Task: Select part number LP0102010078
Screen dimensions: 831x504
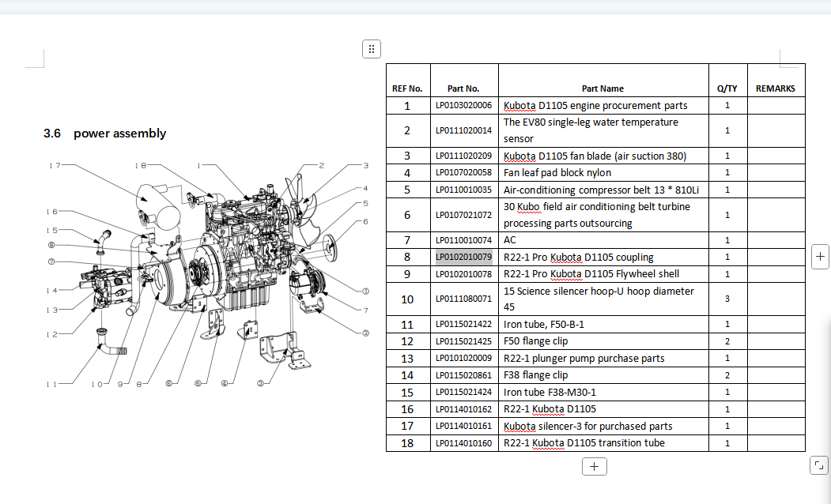Action: [463, 273]
